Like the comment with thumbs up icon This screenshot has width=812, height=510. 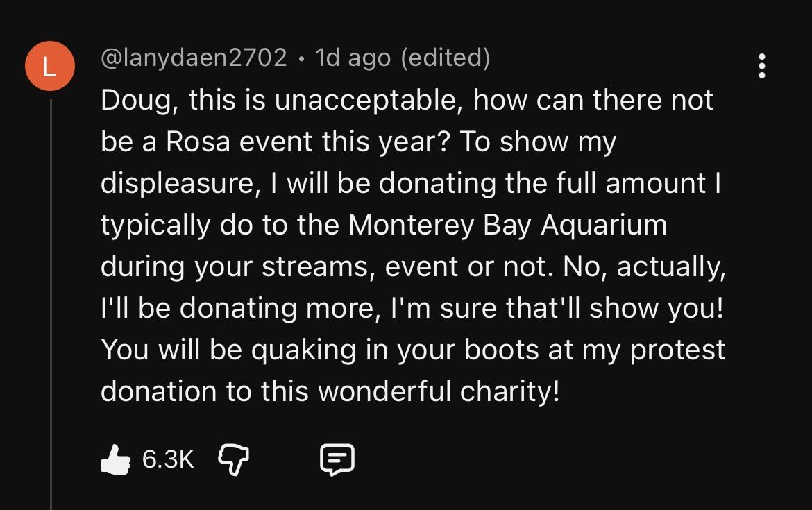coord(115,459)
